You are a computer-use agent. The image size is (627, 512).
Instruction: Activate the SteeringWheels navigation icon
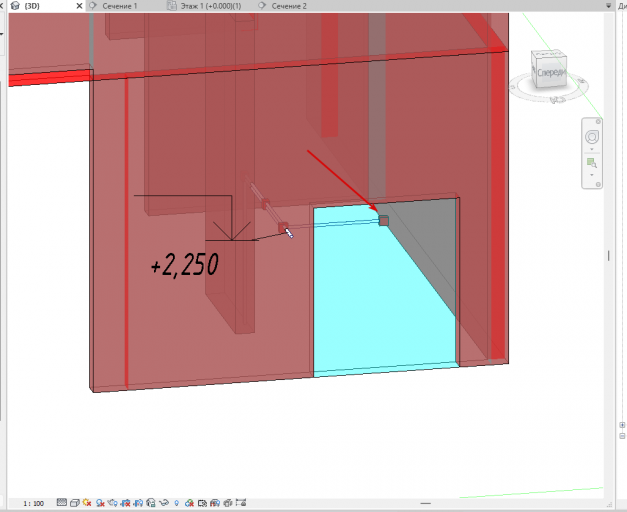(x=592, y=137)
